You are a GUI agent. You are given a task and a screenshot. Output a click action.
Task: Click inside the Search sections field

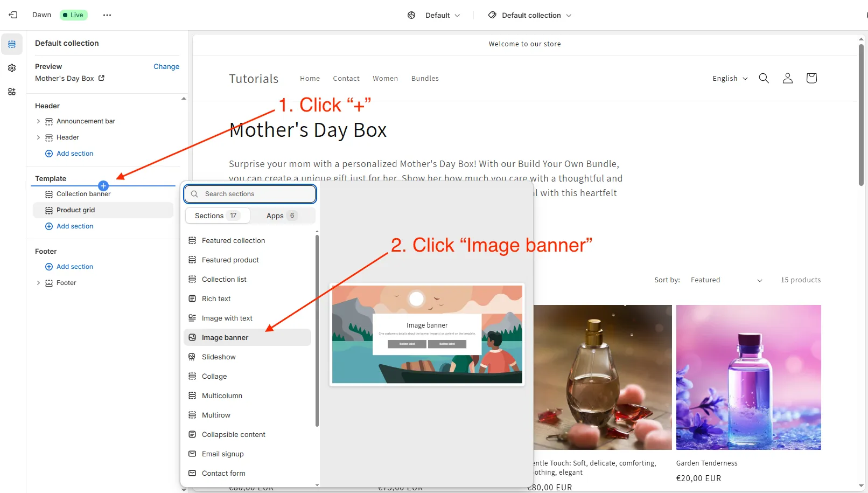point(249,193)
